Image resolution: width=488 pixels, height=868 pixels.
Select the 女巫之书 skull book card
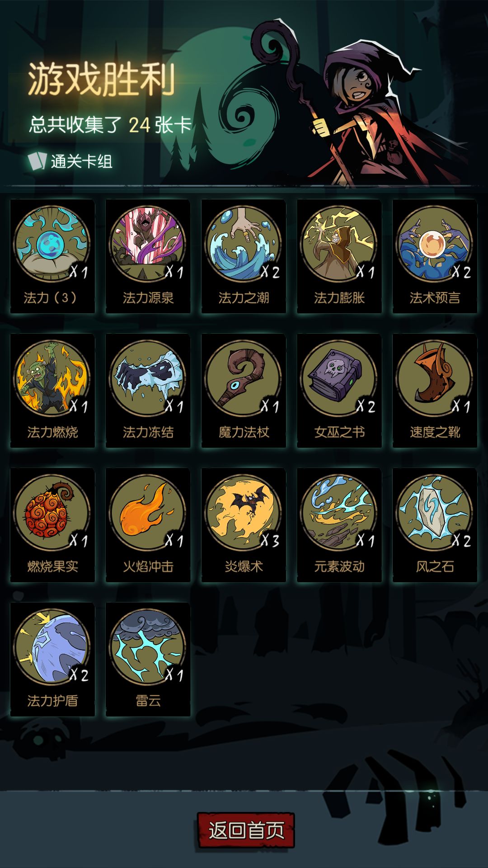tap(339, 391)
